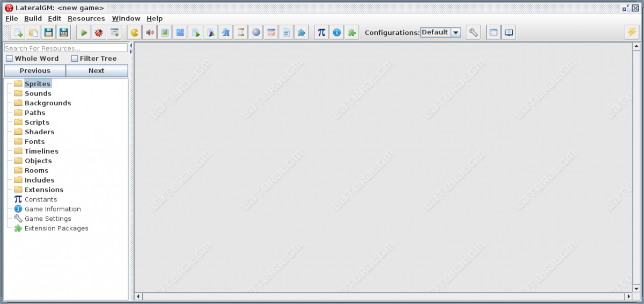Open the Configurations dropdown

pyautogui.click(x=440, y=32)
